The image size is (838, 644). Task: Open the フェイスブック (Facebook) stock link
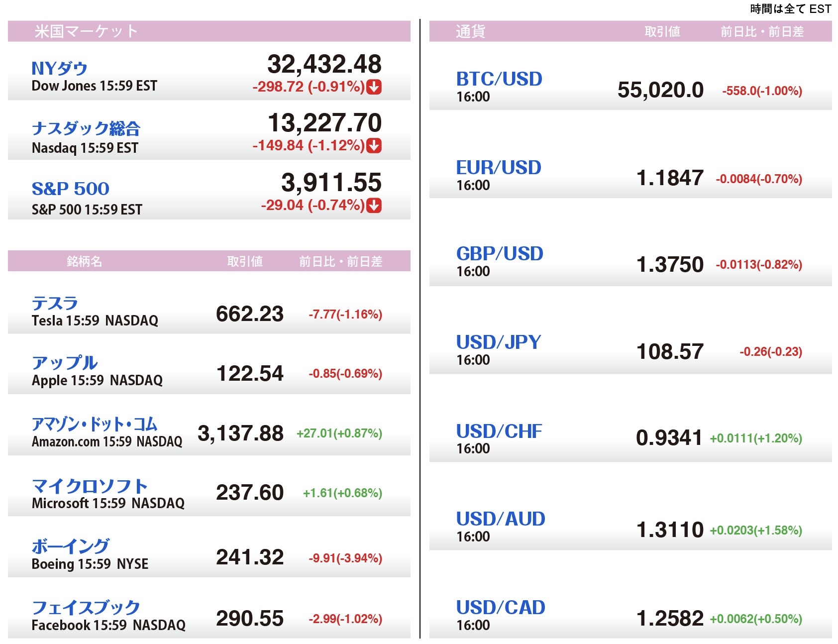pyautogui.click(x=86, y=607)
